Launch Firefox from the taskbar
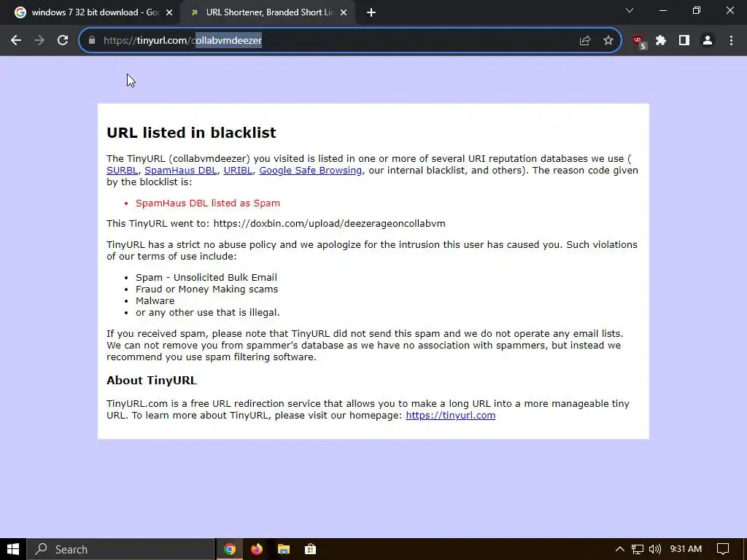This screenshot has width=747, height=560. 257,549
